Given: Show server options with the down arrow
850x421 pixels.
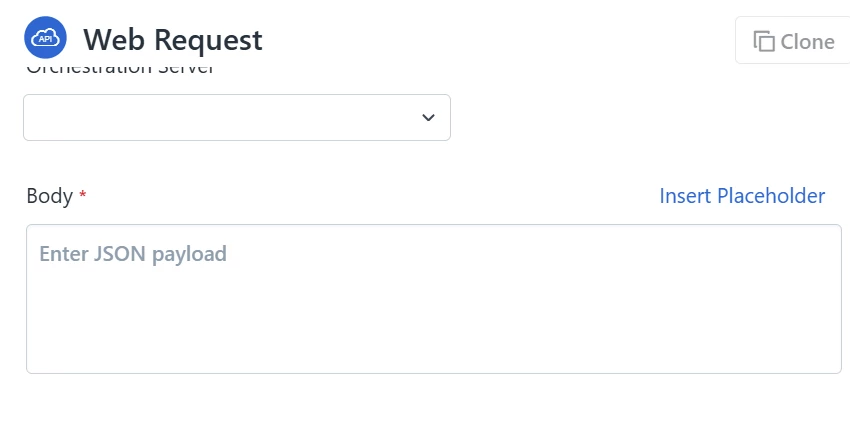Looking at the screenshot, I should pyautogui.click(x=428, y=118).
